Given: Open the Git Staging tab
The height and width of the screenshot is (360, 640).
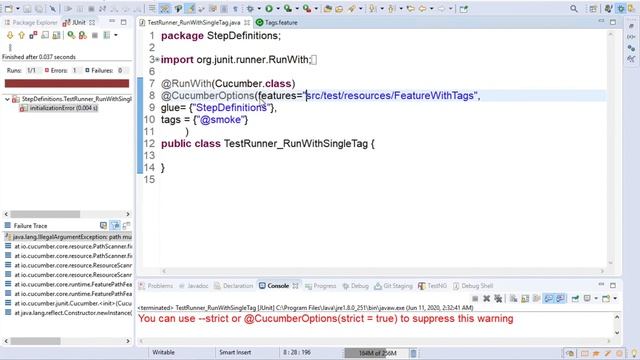Looking at the screenshot, I should tap(393, 286).
